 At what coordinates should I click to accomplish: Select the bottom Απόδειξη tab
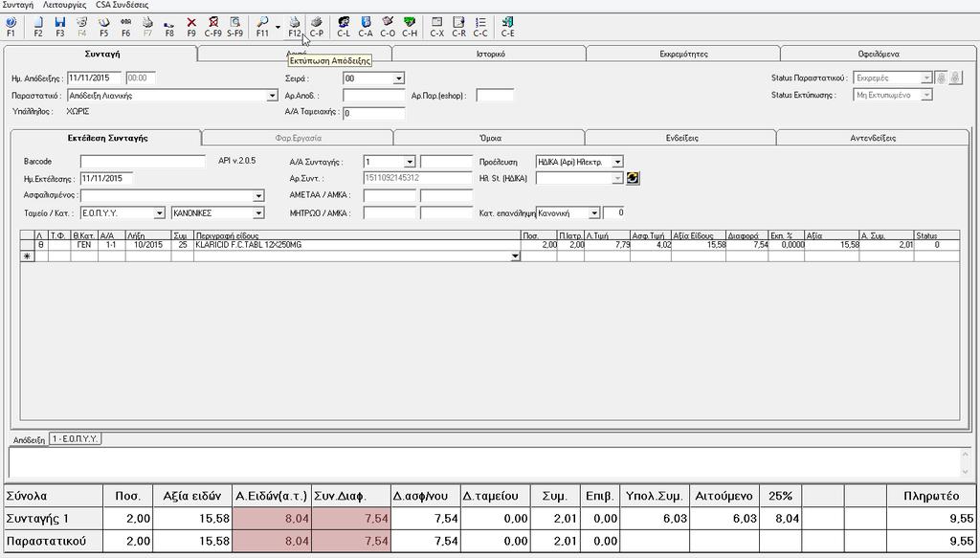click(x=30, y=440)
